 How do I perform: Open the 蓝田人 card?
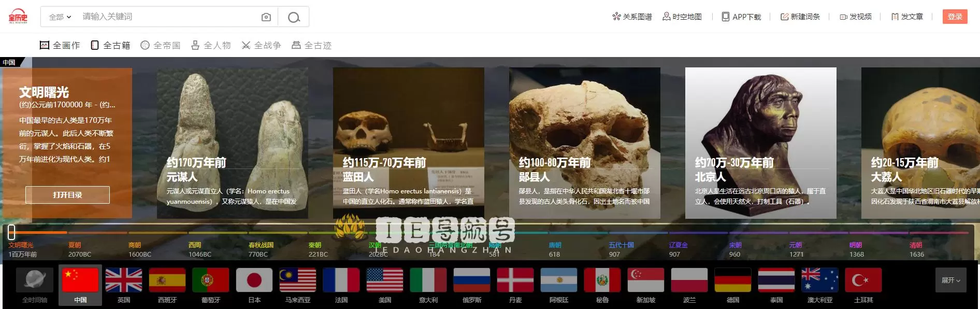pyautogui.click(x=409, y=143)
